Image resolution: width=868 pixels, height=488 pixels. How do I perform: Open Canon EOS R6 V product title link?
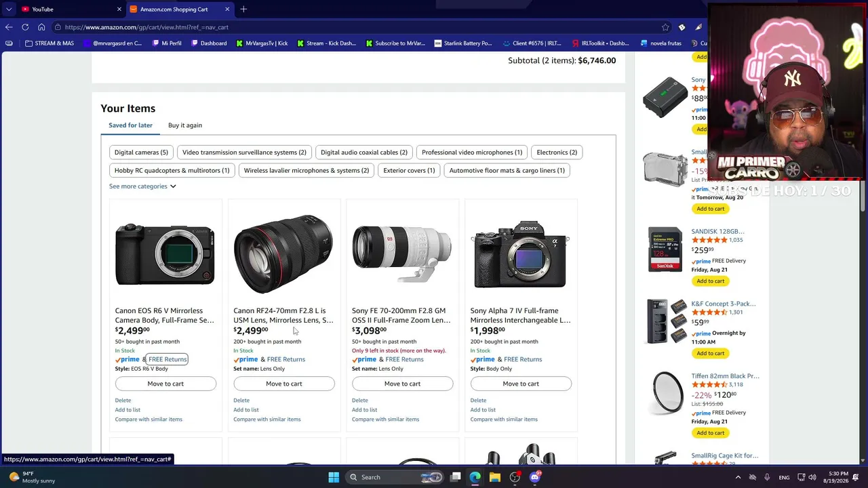pyautogui.click(x=165, y=316)
